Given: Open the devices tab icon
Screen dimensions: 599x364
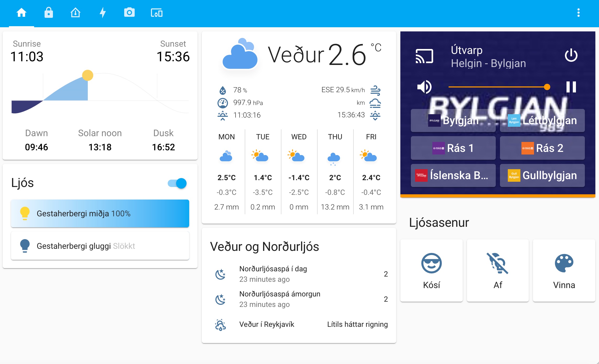Looking at the screenshot, I should point(156,13).
